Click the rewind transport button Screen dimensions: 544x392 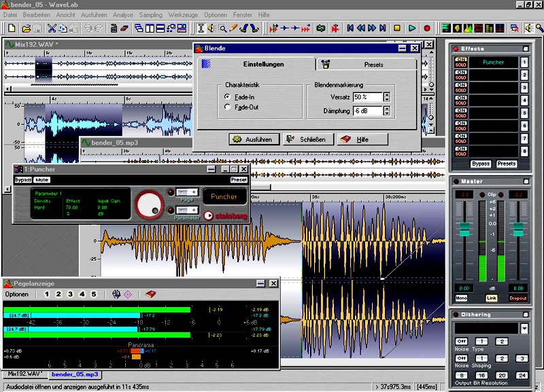pyautogui.click(x=361, y=29)
